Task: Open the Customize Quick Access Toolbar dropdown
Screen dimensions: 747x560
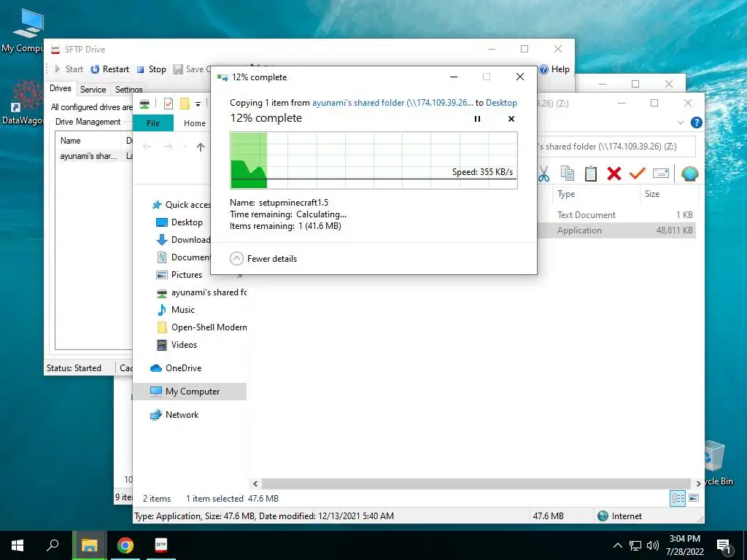Action: (x=198, y=104)
